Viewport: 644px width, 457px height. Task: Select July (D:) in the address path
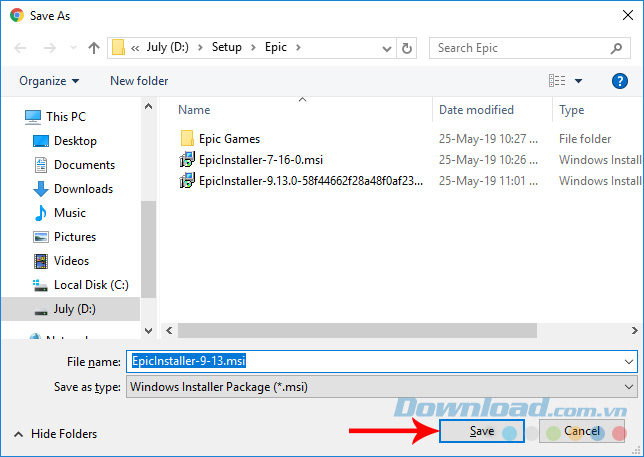tap(168, 47)
